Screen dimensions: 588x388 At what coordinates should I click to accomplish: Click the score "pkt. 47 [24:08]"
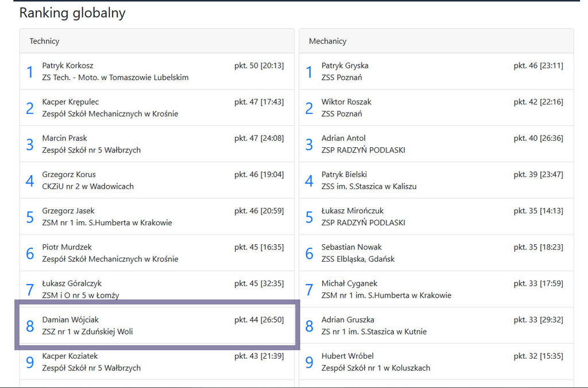click(x=259, y=138)
